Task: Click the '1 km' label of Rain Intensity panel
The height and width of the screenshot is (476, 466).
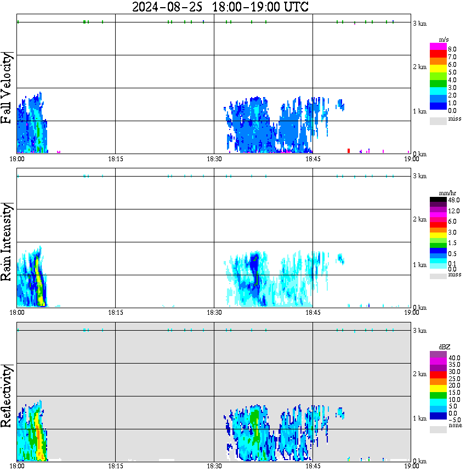Action: pos(419,265)
